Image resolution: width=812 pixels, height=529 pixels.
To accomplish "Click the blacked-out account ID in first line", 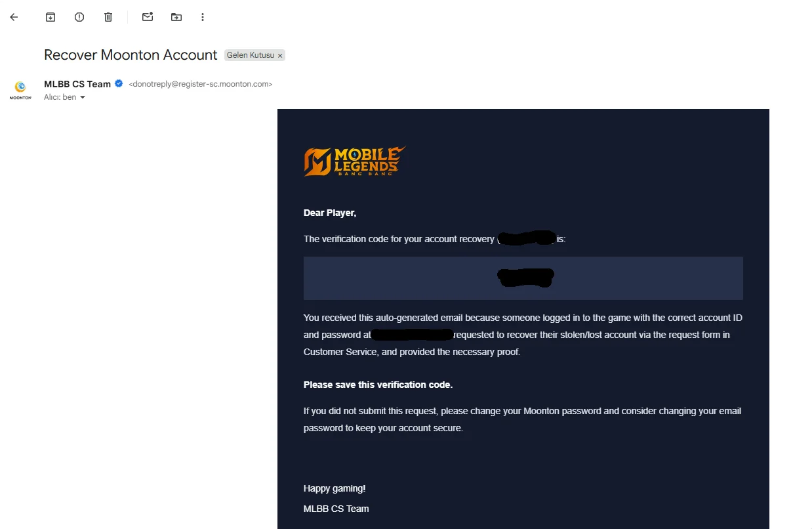I will (x=527, y=239).
